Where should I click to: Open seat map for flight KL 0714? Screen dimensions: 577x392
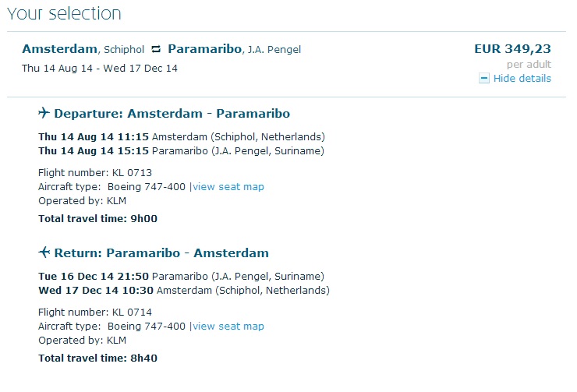coord(228,327)
